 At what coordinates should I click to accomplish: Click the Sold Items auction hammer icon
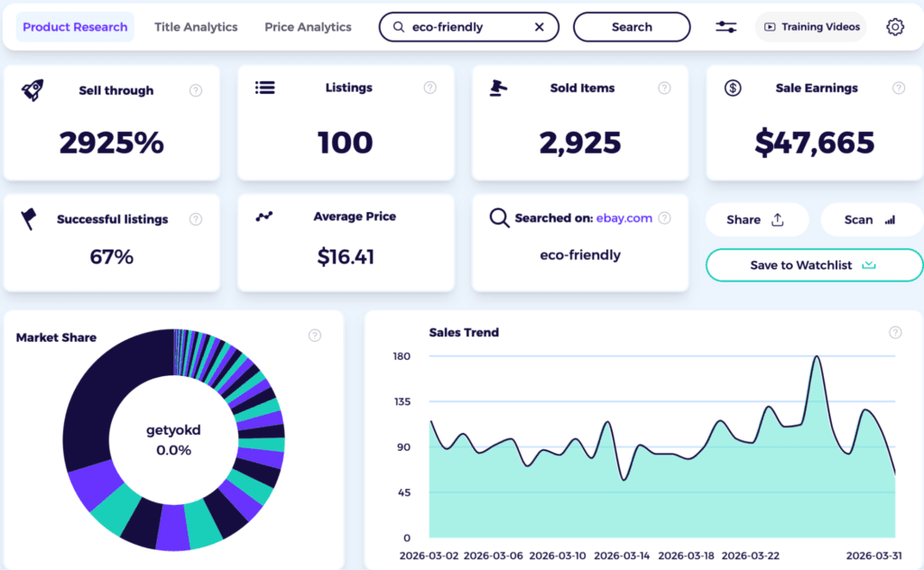(498, 87)
